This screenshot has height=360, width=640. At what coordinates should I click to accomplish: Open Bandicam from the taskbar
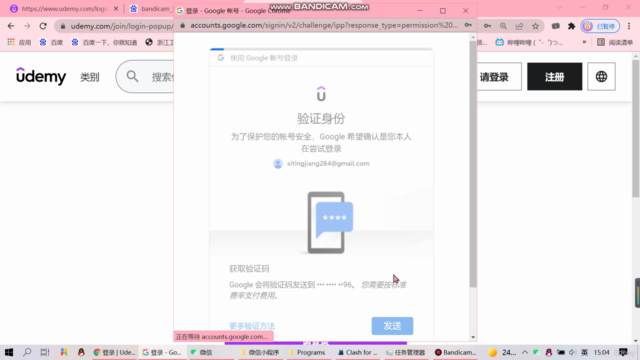[456, 352]
